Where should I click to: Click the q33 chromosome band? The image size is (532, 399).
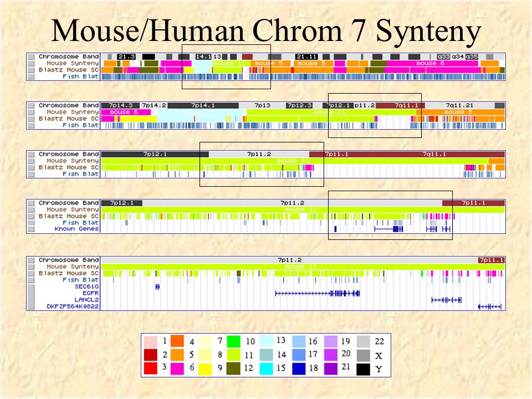pos(443,57)
